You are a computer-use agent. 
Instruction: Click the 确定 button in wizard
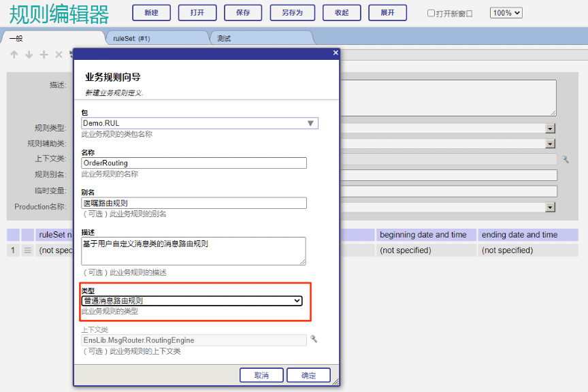[308, 375]
